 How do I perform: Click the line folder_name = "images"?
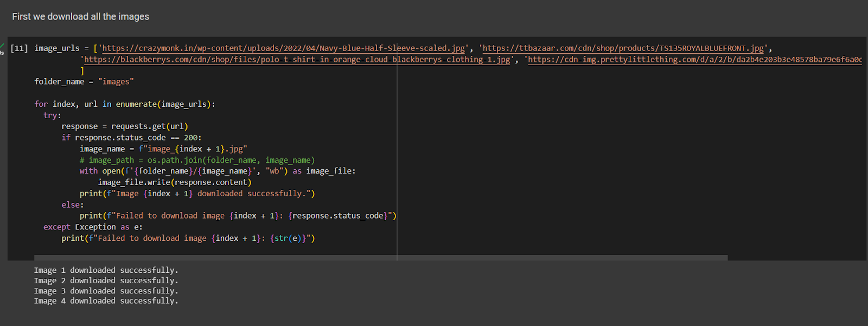click(x=84, y=82)
